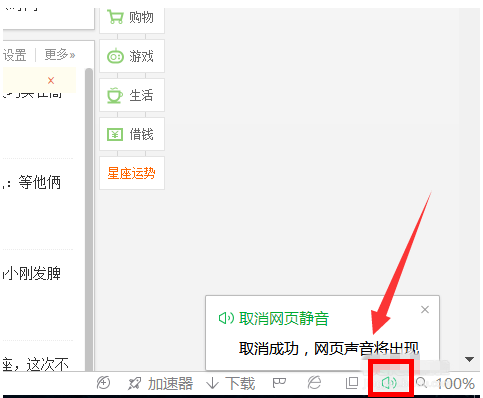
Task: Open the 借钱 loan category
Action: pos(132,134)
